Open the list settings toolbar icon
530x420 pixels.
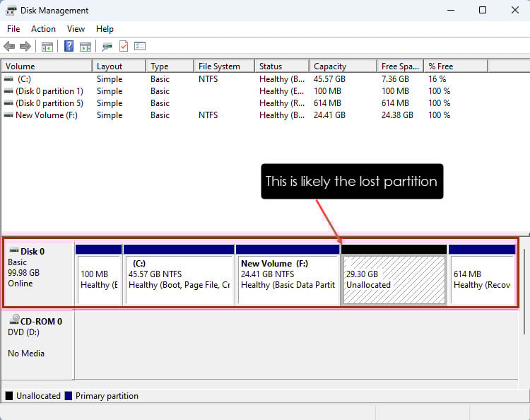click(140, 47)
